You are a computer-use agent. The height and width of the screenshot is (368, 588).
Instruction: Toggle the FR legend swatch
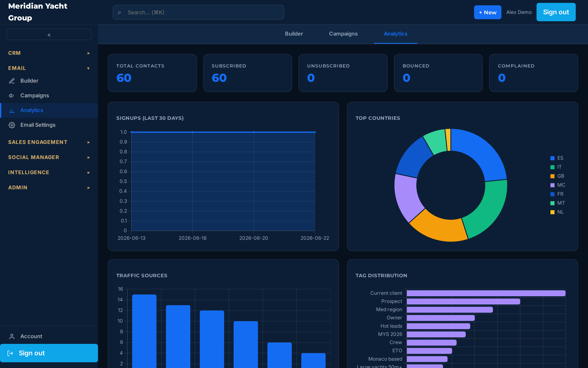click(552, 194)
